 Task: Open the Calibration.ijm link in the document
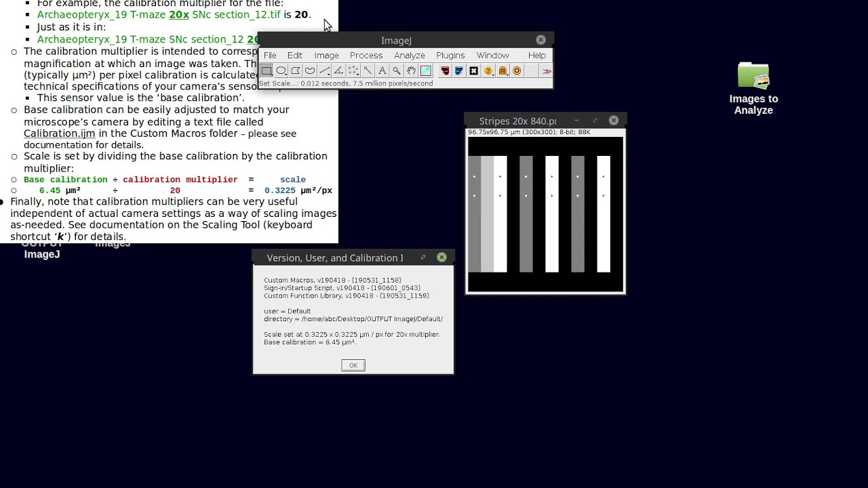59,134
